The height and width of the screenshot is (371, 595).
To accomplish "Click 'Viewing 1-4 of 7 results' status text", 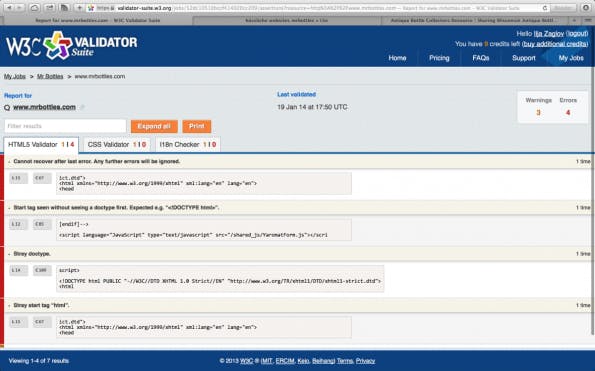I will [x=39, y=361].
